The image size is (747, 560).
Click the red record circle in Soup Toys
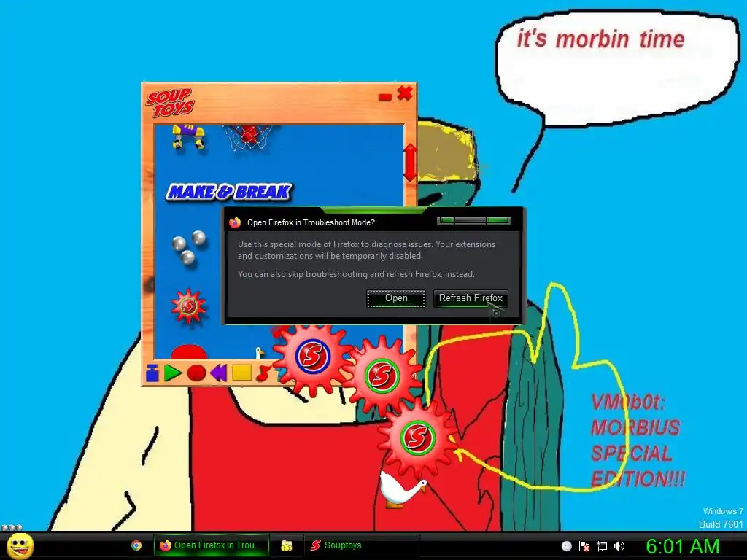(196, 373)
